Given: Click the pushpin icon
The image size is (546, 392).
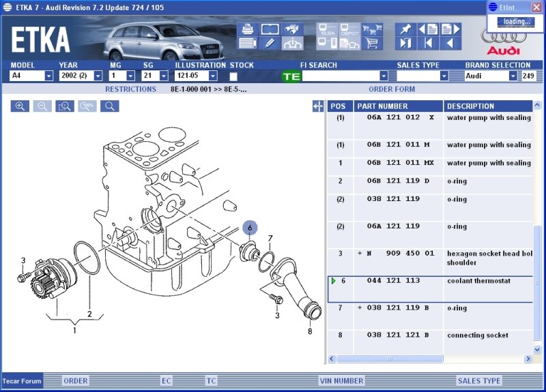Looking at the screenshot, I should coord(405,29).
